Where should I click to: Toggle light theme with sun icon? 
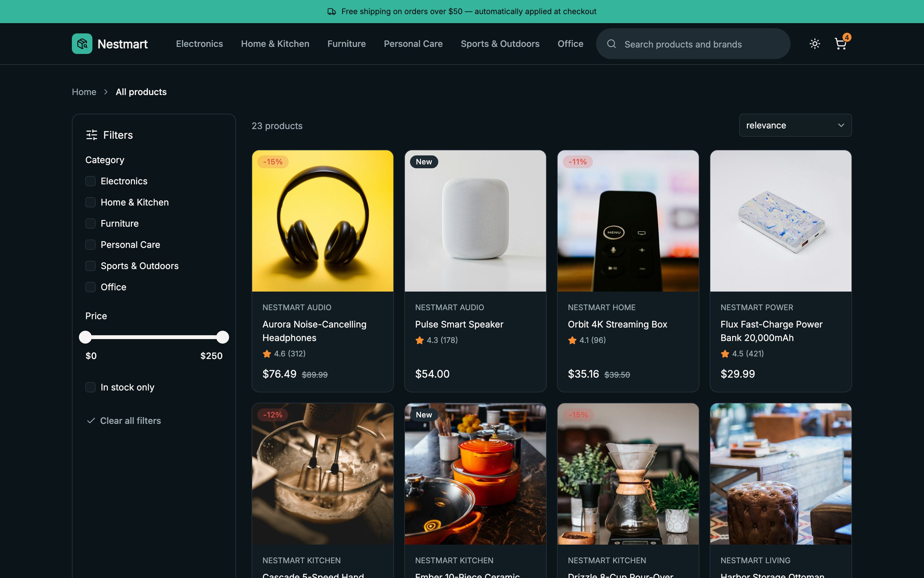pyautogui.click(x=815, y=44)
